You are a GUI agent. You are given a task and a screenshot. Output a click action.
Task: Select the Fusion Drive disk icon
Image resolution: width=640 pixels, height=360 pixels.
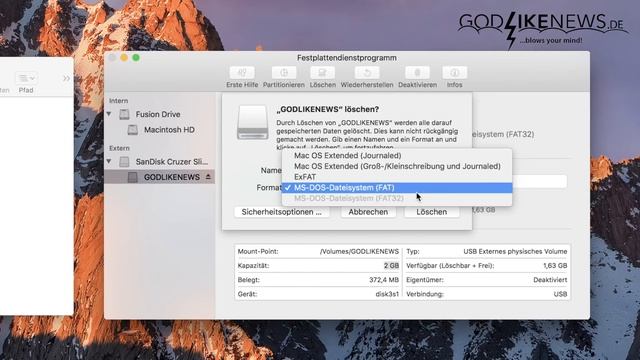[x=124, y=114]
